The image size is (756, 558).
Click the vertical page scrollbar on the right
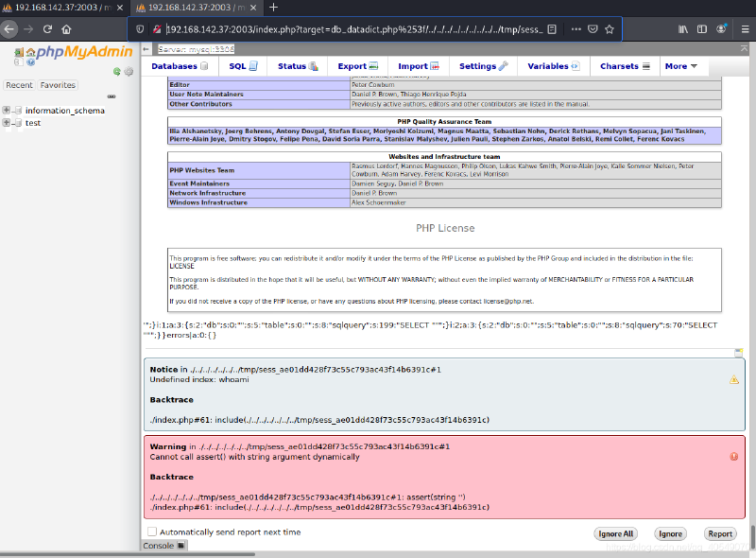coord(752,537)
